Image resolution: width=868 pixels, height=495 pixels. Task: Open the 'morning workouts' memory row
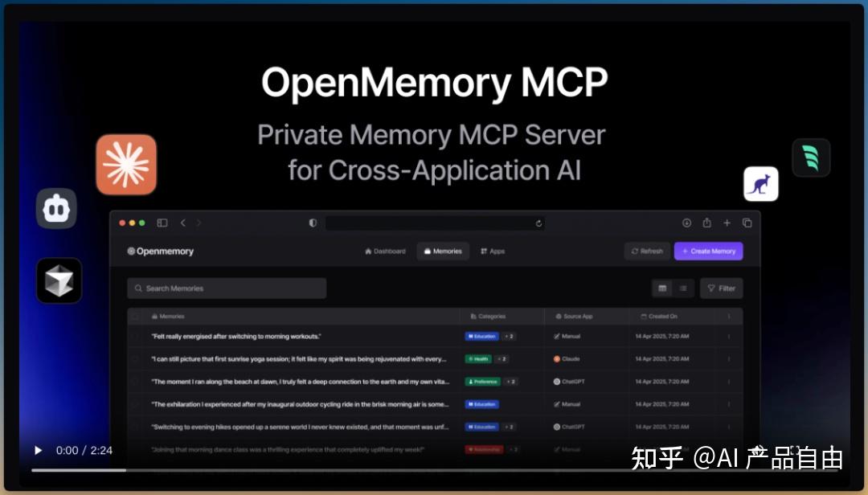[x=236, y=336]
